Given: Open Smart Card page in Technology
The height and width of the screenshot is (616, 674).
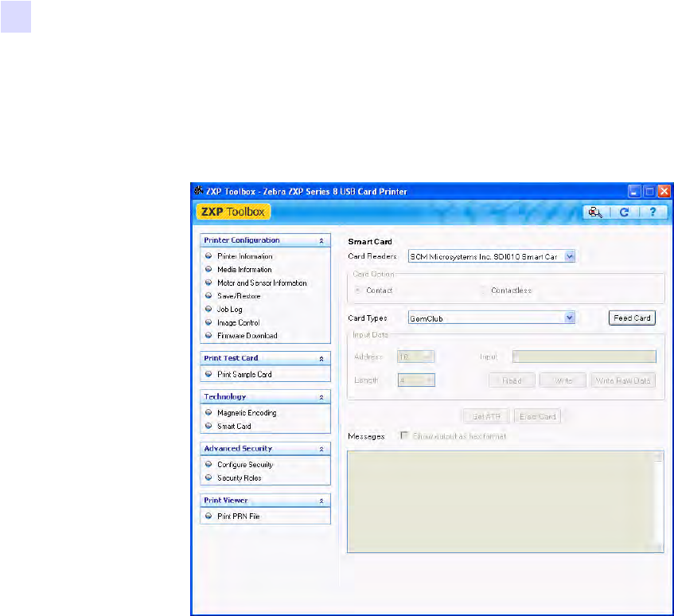Looking at the screenshot, I should point(234,426).
